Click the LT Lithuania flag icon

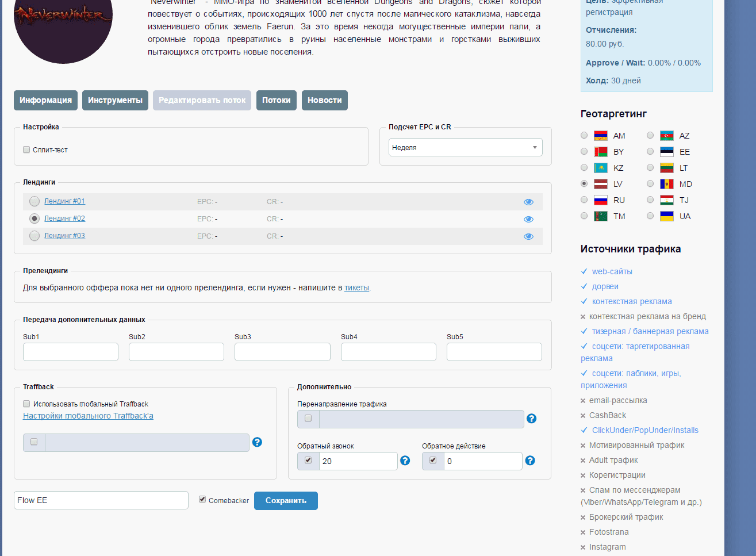point(666,168)
